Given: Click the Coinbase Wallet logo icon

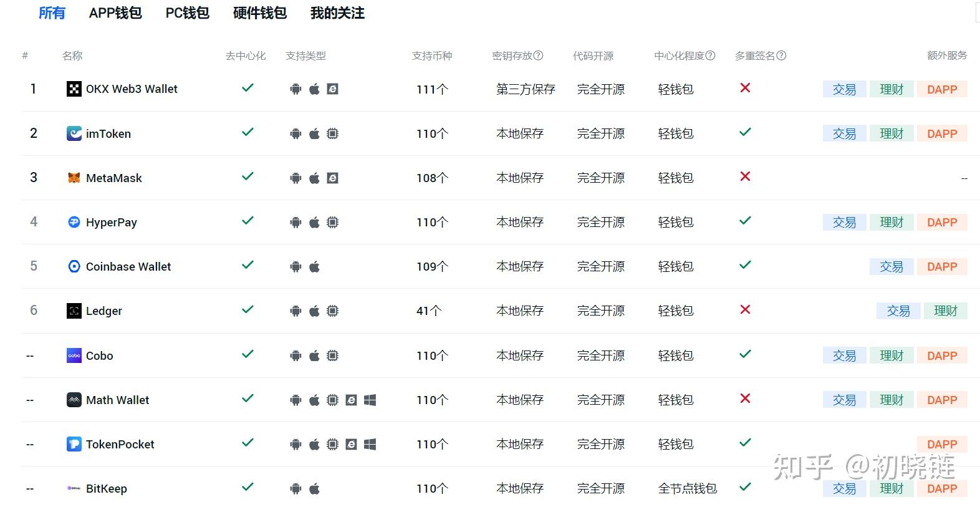Looking at the screenshot, I should [74, 266].
